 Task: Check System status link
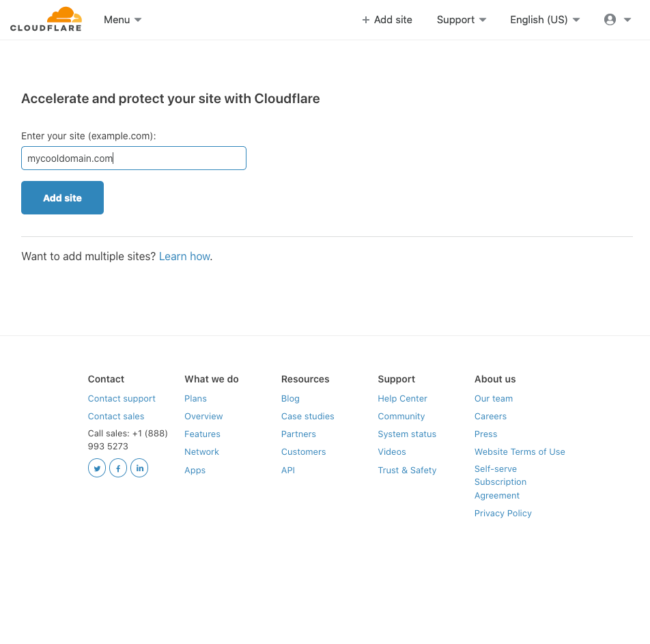[407, 434]
